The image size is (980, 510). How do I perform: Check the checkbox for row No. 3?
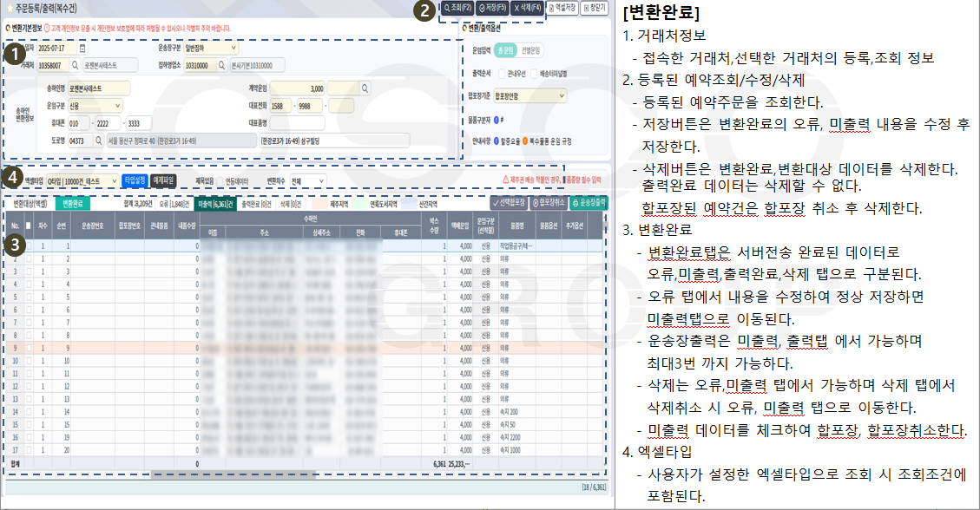pyautogui.click(x=29, y=271)
